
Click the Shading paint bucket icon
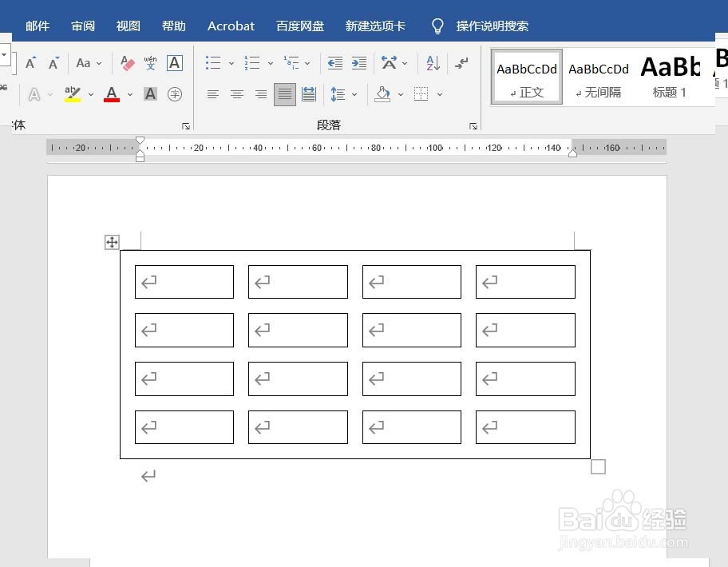point(382,94)
